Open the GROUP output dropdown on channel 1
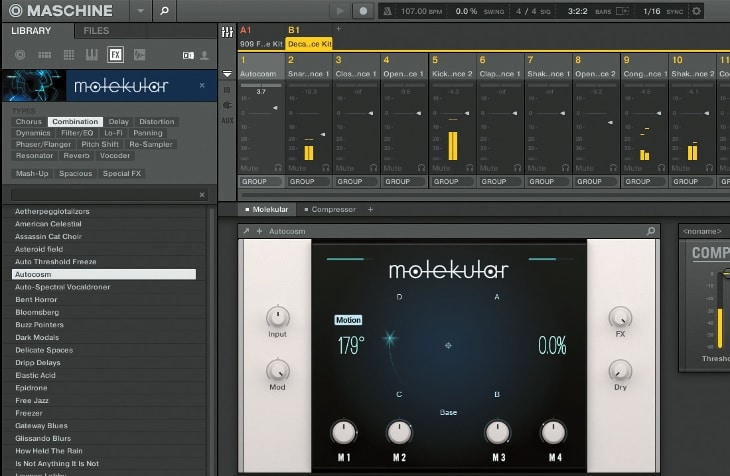The height and width of the screenshot is (476, 730). (261, 182)
